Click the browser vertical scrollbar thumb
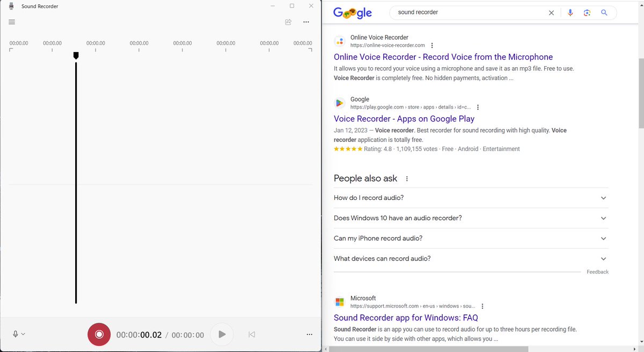The height and width of the screenshot is (352, 644). (641, 94)
